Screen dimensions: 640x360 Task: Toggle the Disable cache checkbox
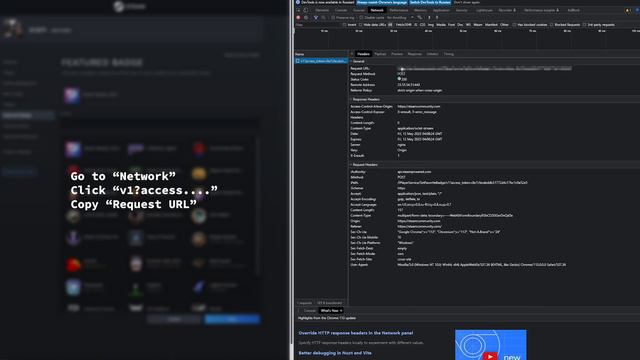point(361,18)
